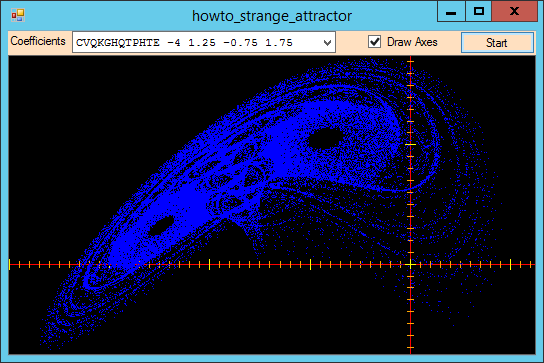Uncheck the Draw Axes checkbox
Screen dimensions: 544x363
coord(374,42)
